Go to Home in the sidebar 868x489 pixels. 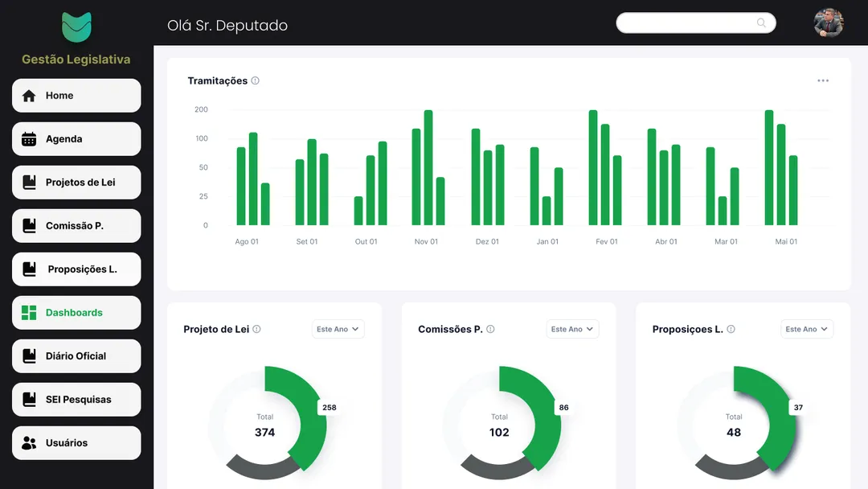pos(76,96)
